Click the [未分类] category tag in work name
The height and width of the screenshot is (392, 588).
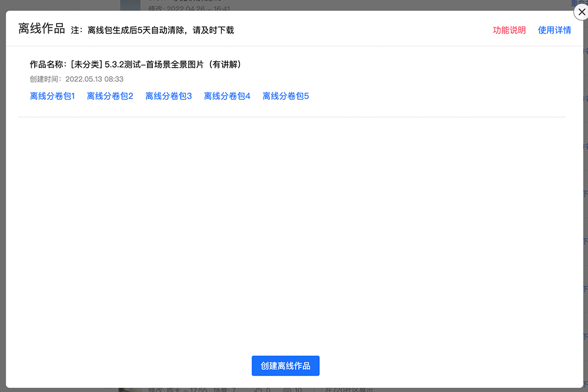pyautogui.click(x=86, y=65)
